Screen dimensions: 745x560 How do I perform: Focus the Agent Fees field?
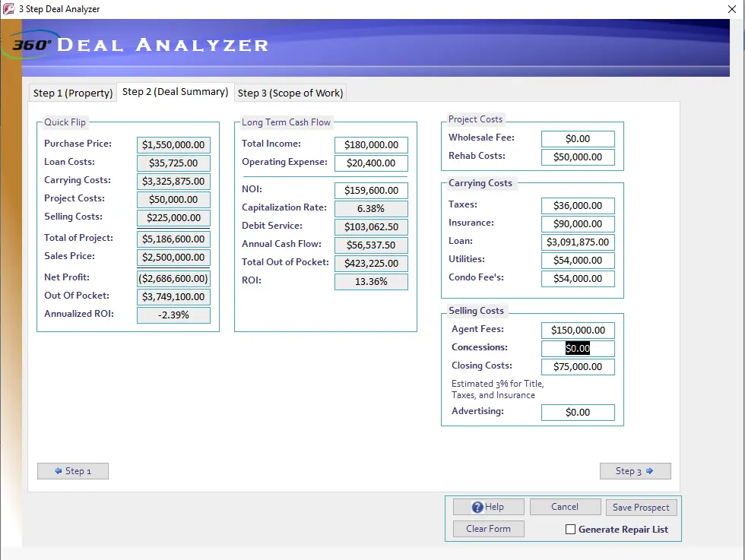(x=578, y=331)
